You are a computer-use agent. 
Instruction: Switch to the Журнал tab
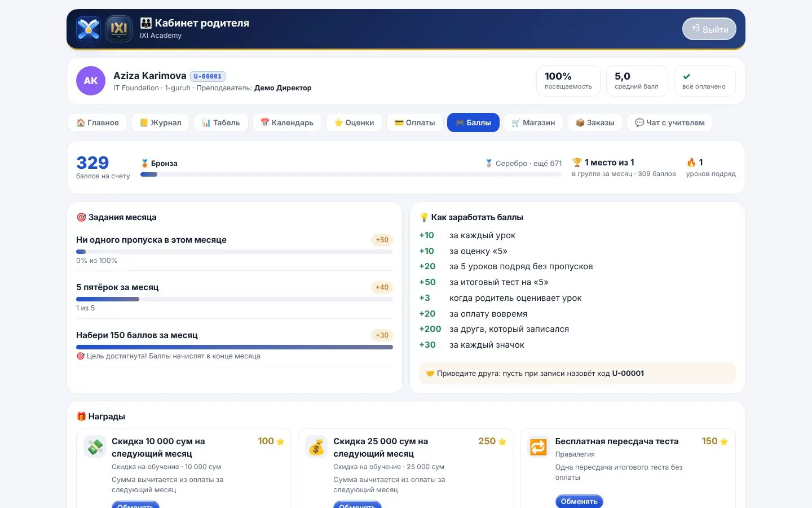[x=160, y=122]
